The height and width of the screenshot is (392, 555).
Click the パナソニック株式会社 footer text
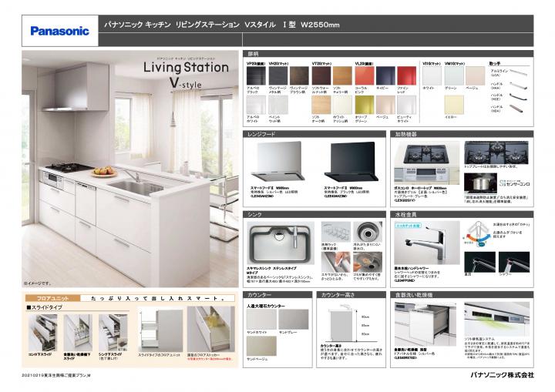[x=502, y=375]
